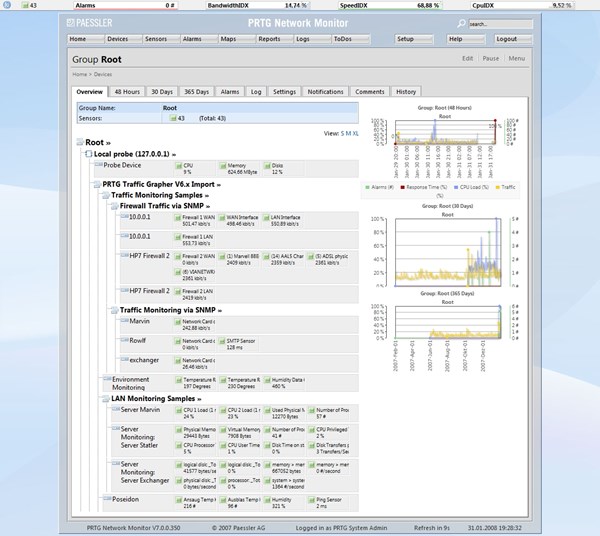
Task: Click the WAN Interface sensor icon
Action: coord(221,216)
